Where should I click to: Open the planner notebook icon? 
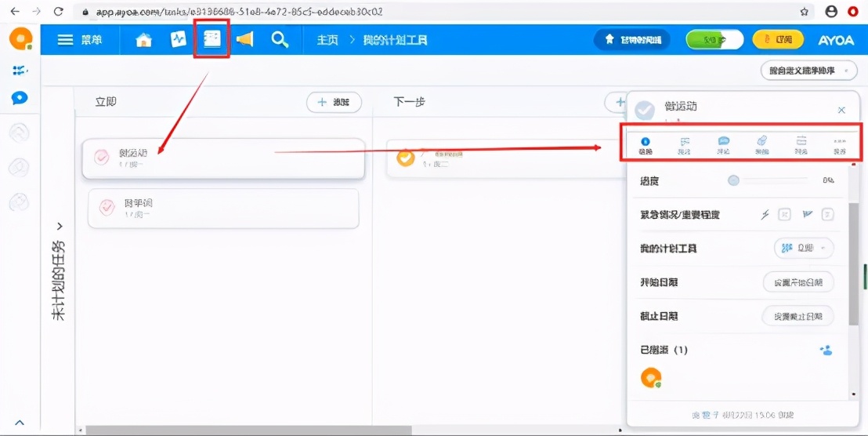212,38
